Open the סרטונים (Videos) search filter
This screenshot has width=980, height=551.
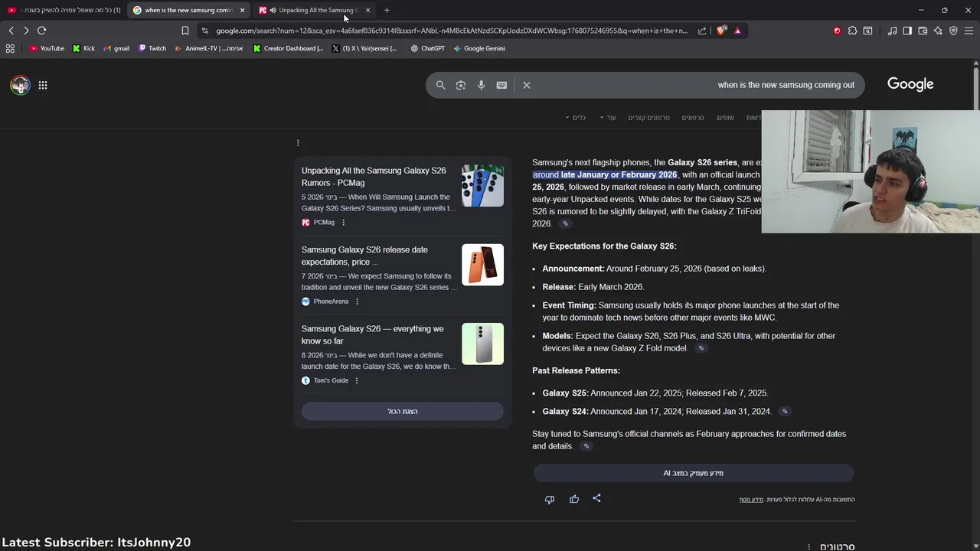(693, 117)
